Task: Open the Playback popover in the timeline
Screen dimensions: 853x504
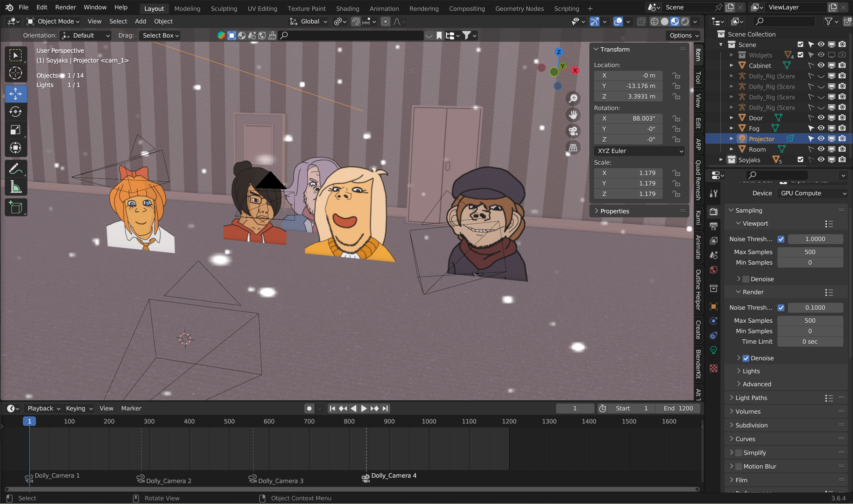Action: click(43, 408)
